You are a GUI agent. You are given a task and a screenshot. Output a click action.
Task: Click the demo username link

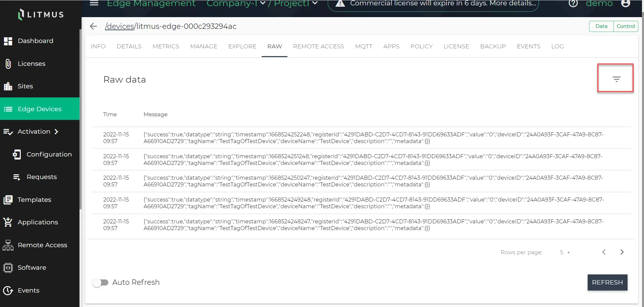599,3
